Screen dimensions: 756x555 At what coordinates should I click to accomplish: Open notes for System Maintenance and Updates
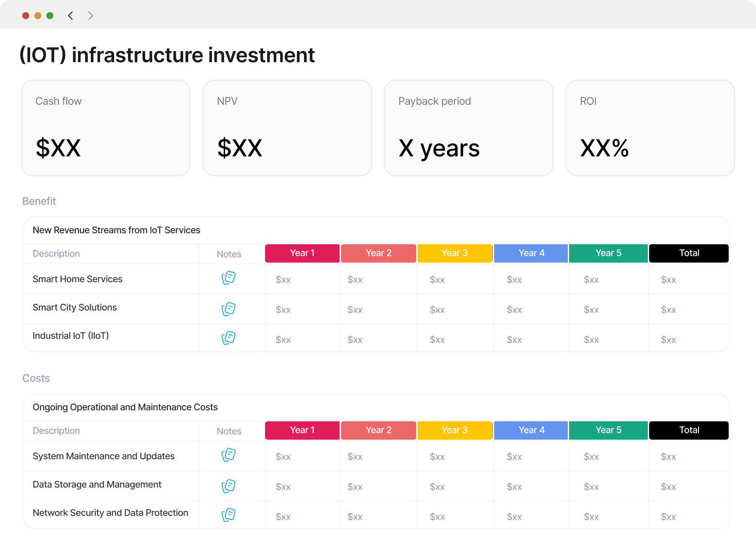click(x=229, y=455)
